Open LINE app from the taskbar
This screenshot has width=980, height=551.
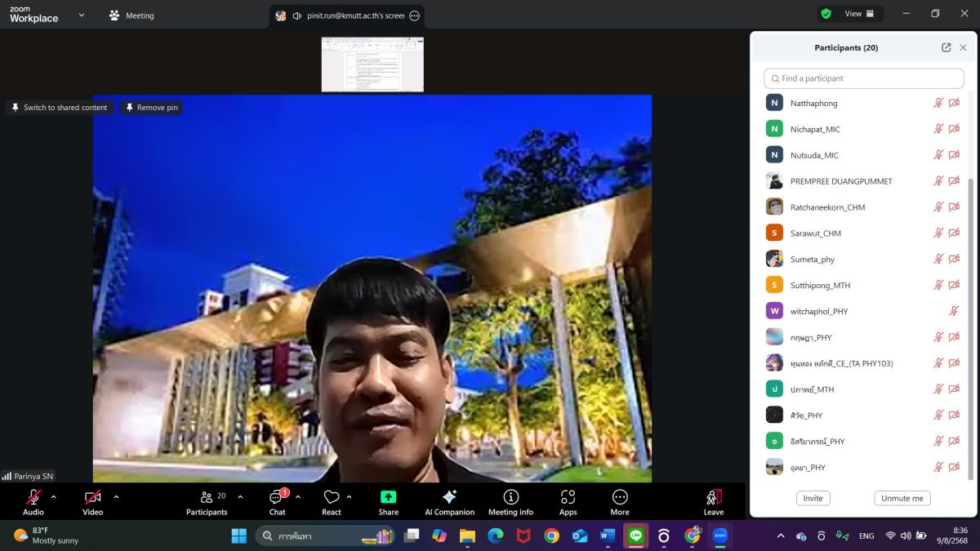pos(635,535)
